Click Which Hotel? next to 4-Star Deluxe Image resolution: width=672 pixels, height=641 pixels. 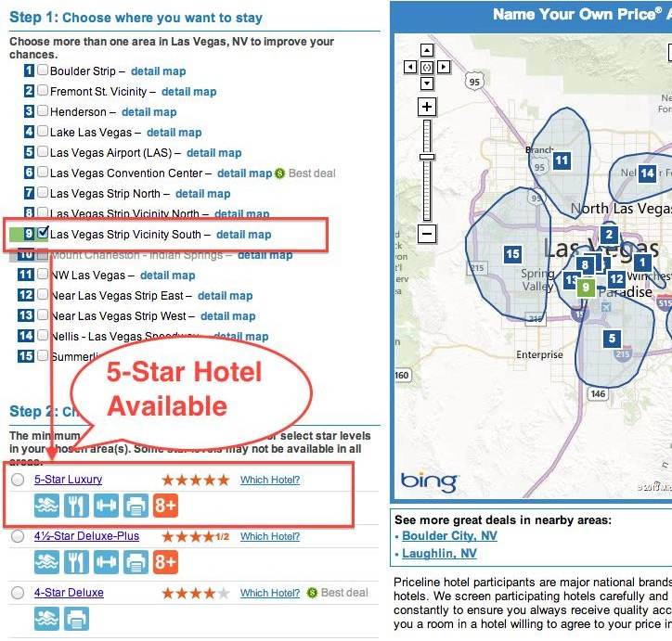270,593
